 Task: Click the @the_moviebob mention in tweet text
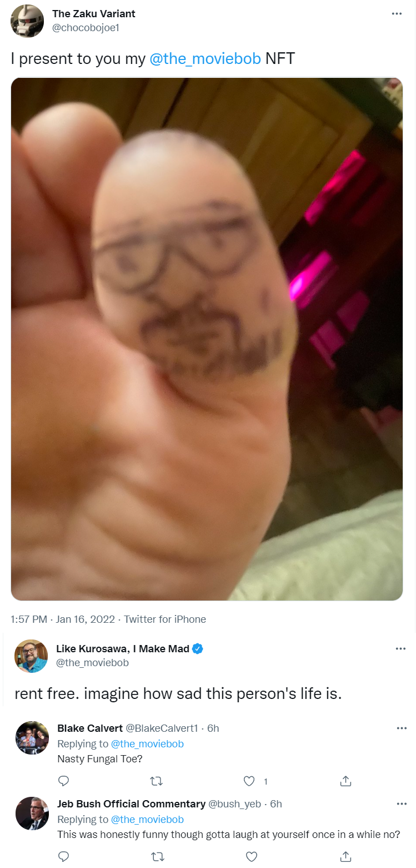tap(206, 59)
